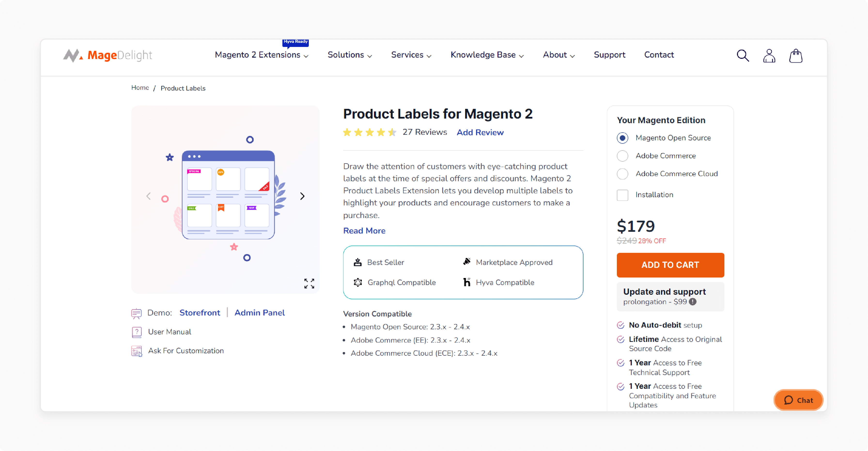Open the Support page
The width and height of the screenshot is (868, 451).
pos(609,55)
